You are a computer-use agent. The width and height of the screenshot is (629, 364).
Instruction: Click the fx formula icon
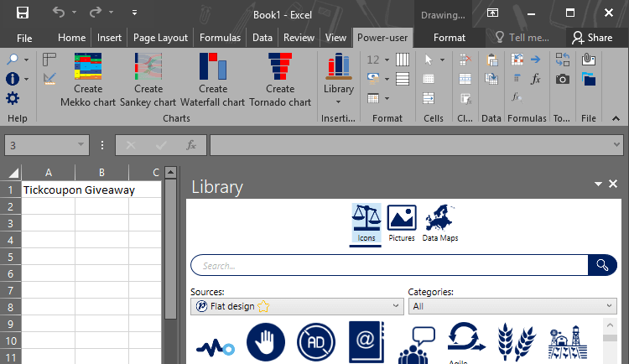(536, 79)
